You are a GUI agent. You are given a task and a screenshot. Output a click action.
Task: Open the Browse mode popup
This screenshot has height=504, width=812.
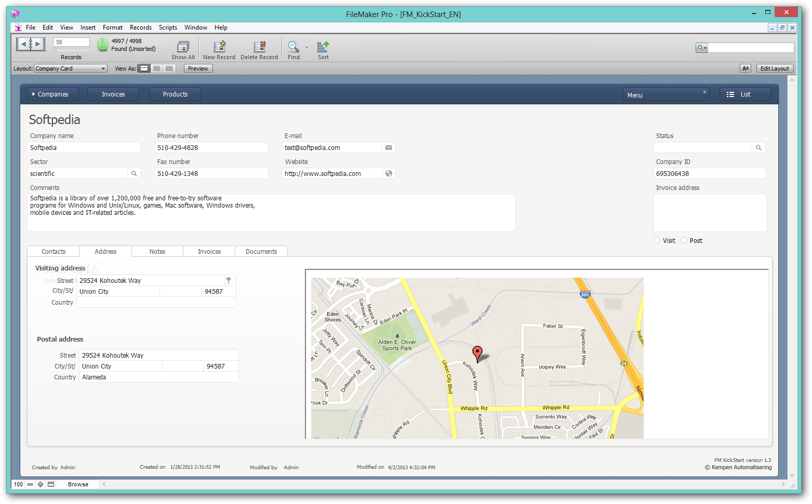[78, 484]
